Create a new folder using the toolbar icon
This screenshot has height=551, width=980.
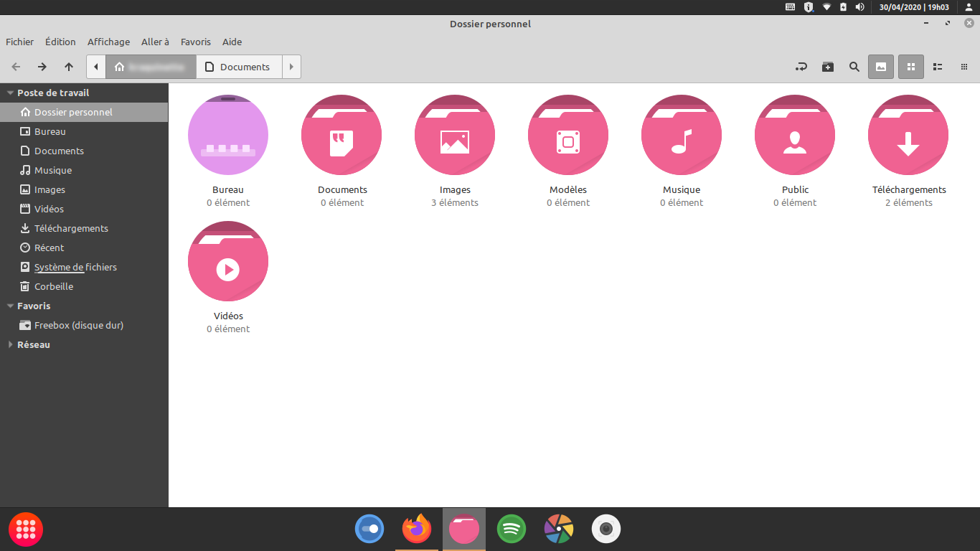[x=828, y=67]
